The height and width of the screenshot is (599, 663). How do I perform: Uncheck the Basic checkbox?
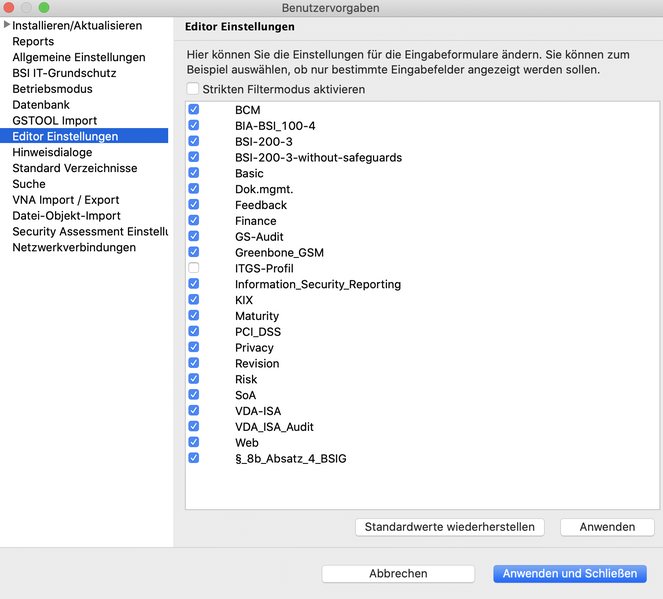click(194, 173)
